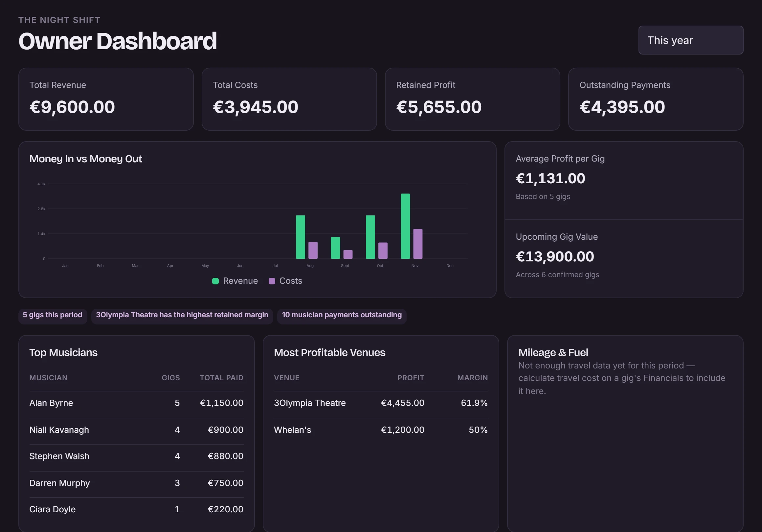The width and height of the screenshot is (762, 532).
Task: Click the November revenue bar
Action: [405, 226]
